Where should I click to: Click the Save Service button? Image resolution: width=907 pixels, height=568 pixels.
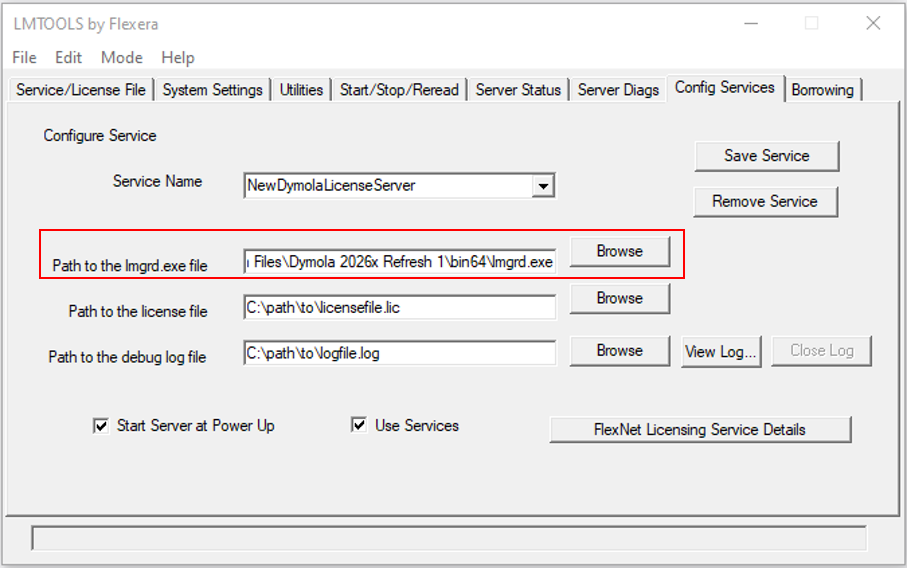[x=766, y=156]
